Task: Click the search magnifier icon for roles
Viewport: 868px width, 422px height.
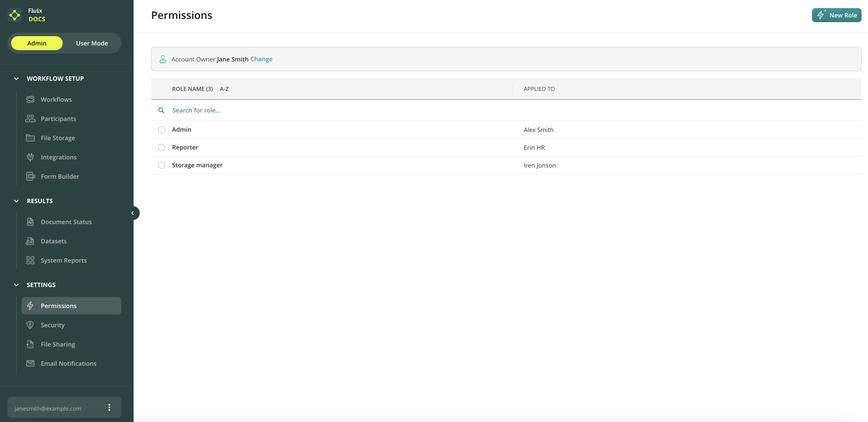Action: [x=161, y=110]
